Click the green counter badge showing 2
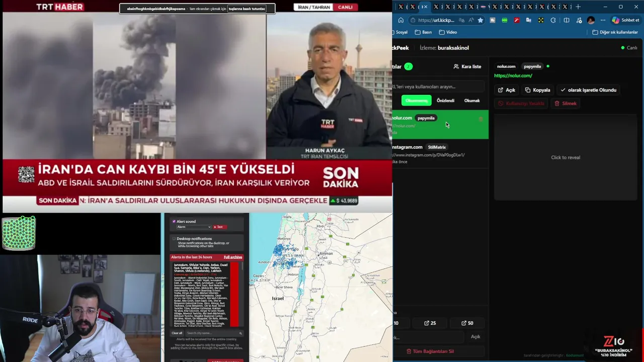The width and height of the screenshot is (644, 362). (x=409, y=66)
